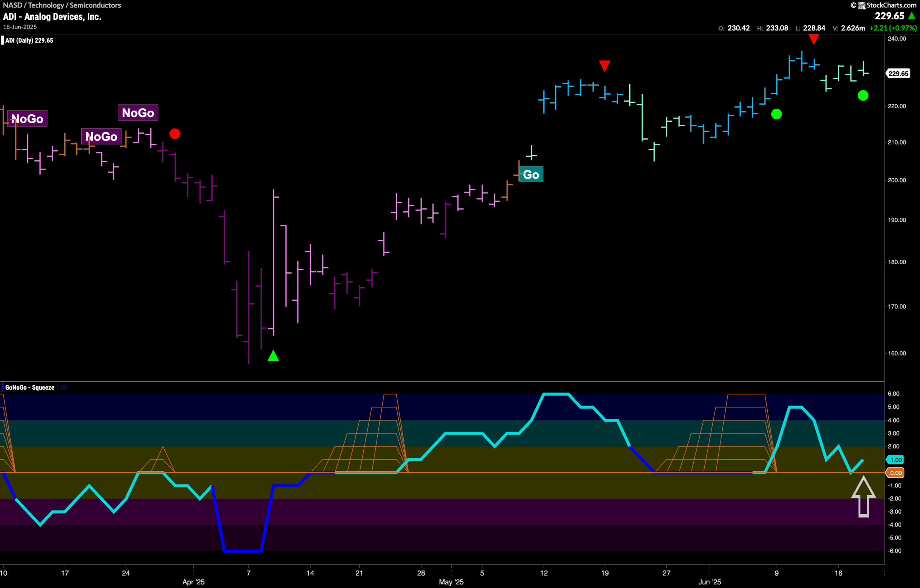The height and width of the screenshot is (588, 920).
Task: Click the open value O: 230.42
Action: 734,28
